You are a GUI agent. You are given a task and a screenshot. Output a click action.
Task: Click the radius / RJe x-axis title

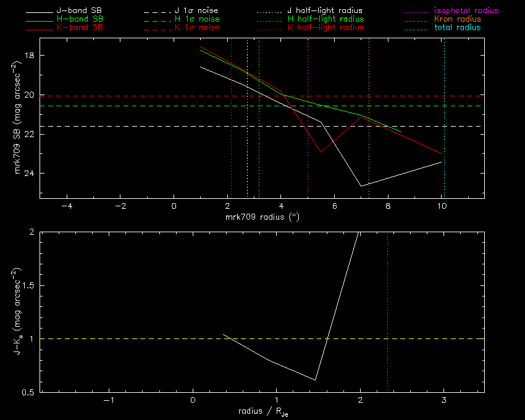pyautogui.click(x=262, y=412)
